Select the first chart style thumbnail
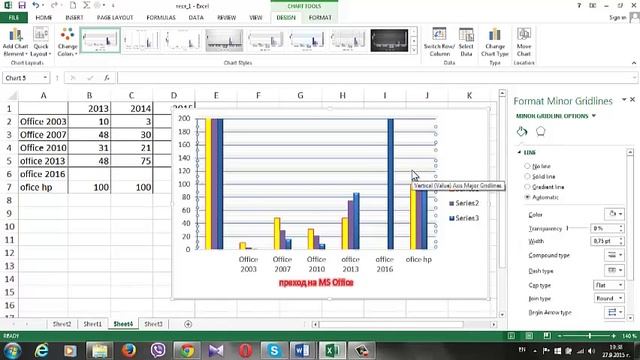 100,40
